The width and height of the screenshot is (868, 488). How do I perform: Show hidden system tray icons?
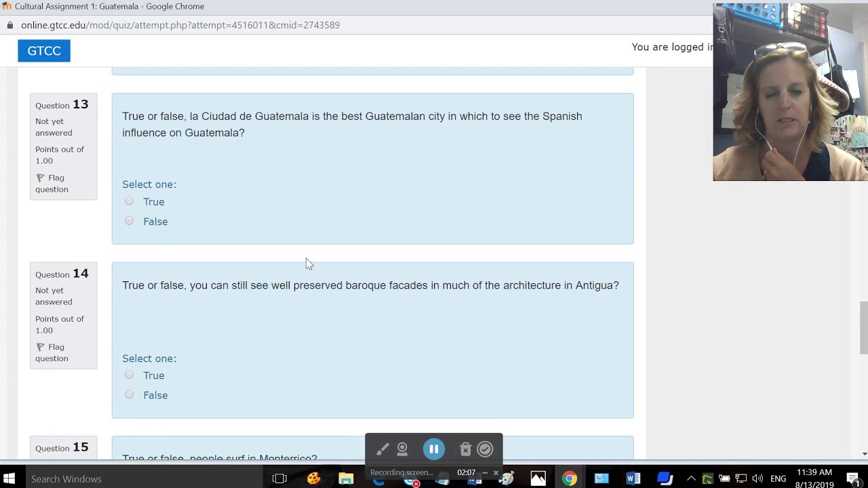691,479
